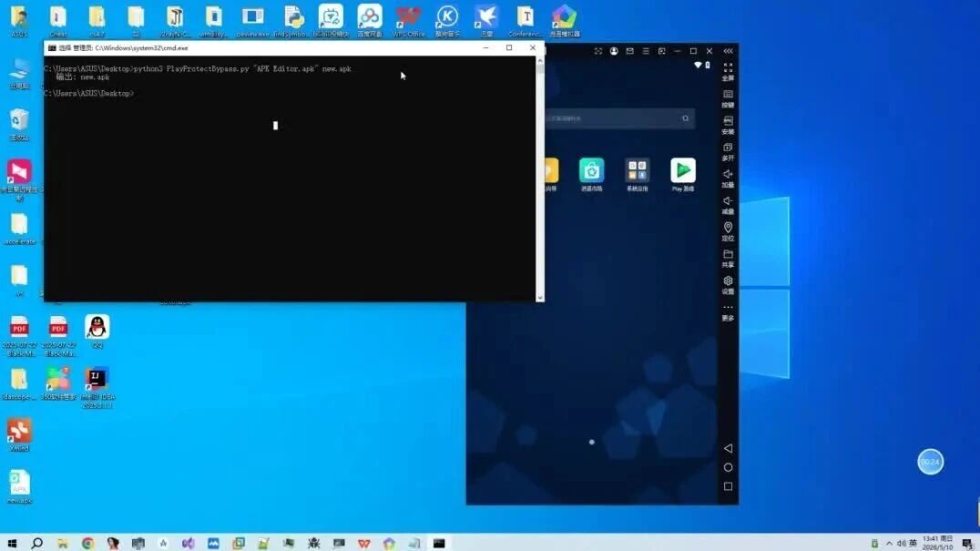Switch to cmd window via taskbar icon
The image size is (980, 551).
point(439,543)
